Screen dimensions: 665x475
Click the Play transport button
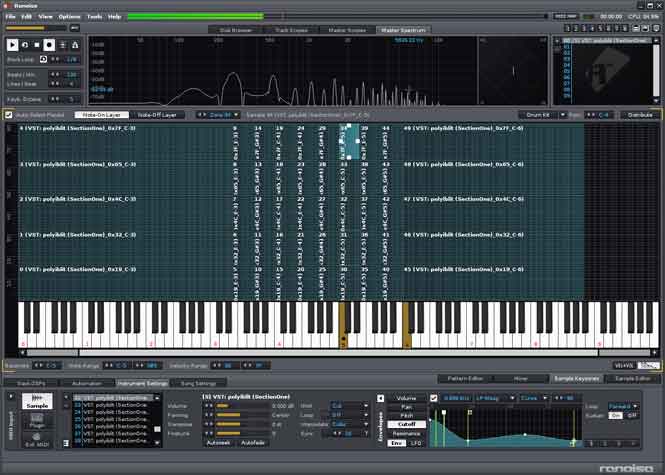click(12, 45)
